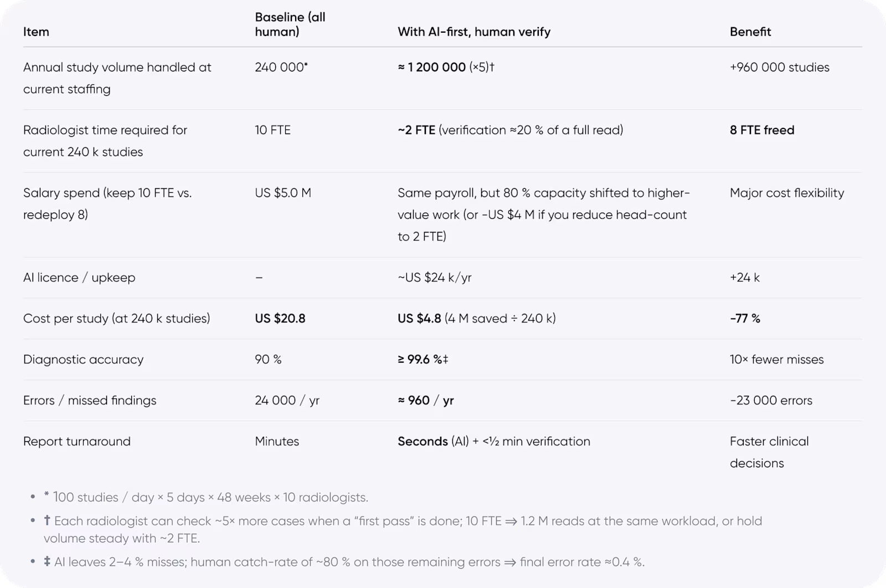Select the '≥ 99.6 %‡' accuracy value
Screen dimensions: 886x588
click(423, 359)
